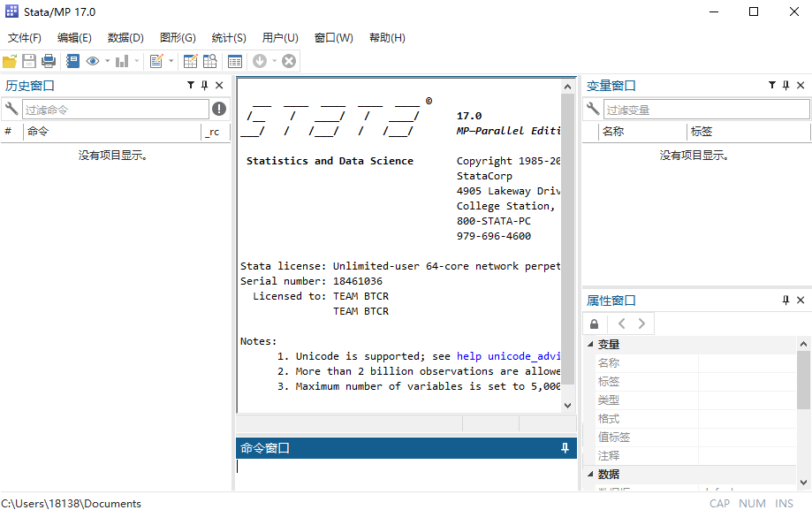
Task: Click the previous variable left arrow
Action: click(x=622, y=324)
